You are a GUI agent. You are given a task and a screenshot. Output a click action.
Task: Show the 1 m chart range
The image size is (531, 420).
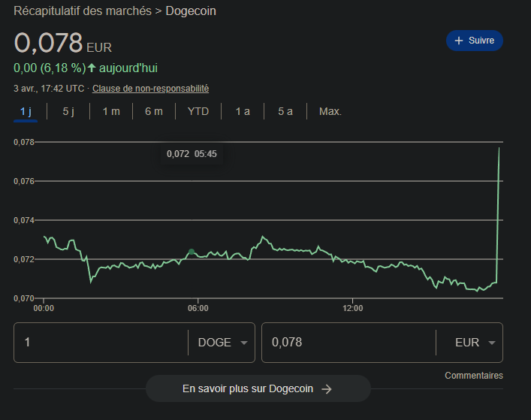coord(111,111)
